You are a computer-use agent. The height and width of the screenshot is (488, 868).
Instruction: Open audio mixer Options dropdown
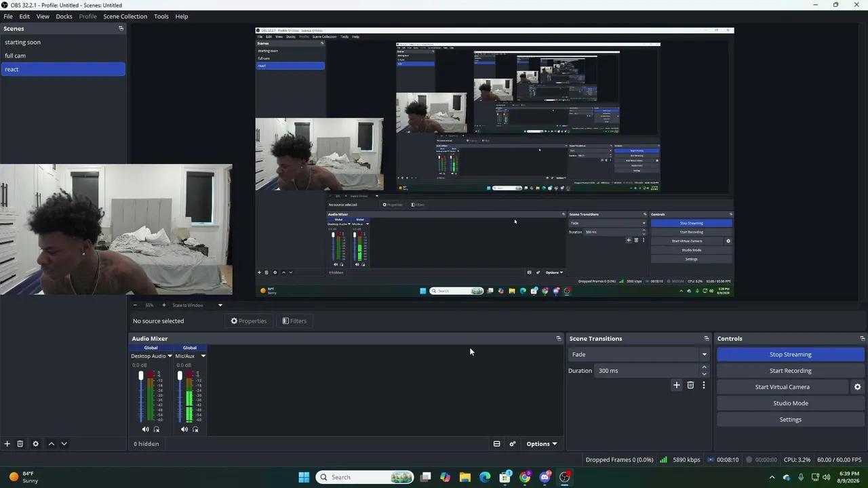coord(542,444)
